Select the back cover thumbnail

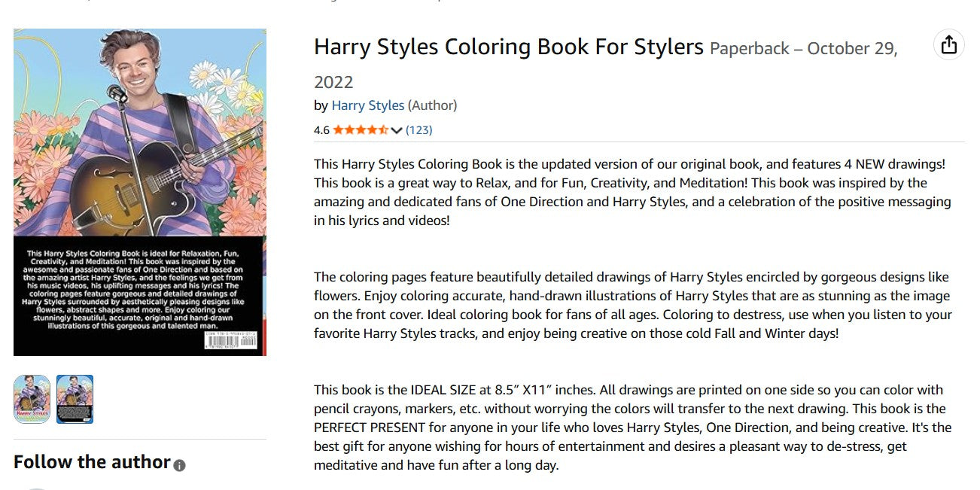(x=75, y=399)
